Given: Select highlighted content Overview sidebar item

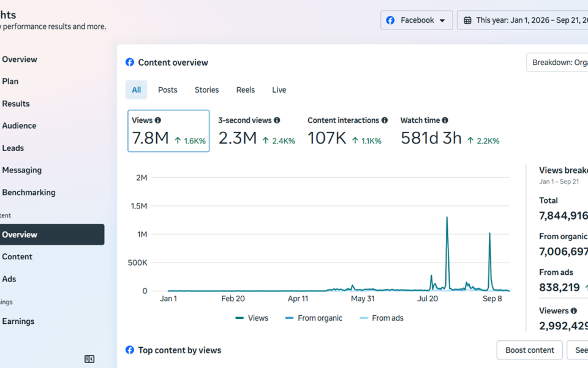Looking at the screenshot, I should (x=52, y=235).
